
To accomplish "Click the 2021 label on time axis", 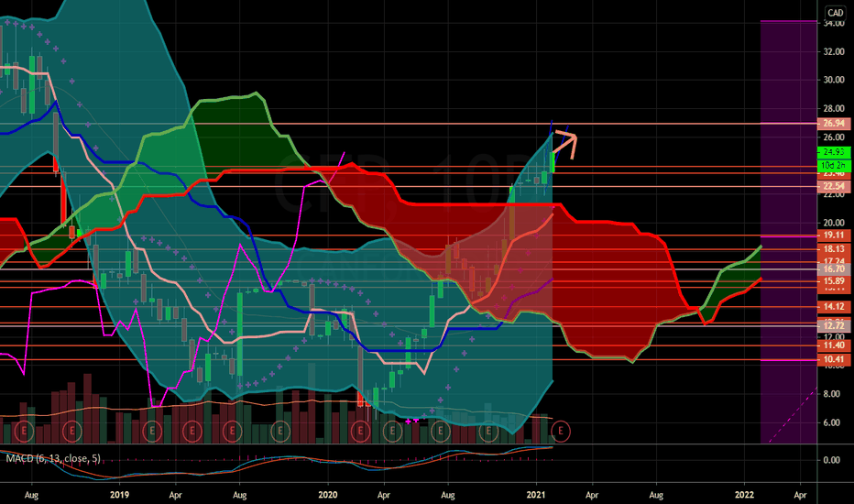I will (x=536, y=495).
